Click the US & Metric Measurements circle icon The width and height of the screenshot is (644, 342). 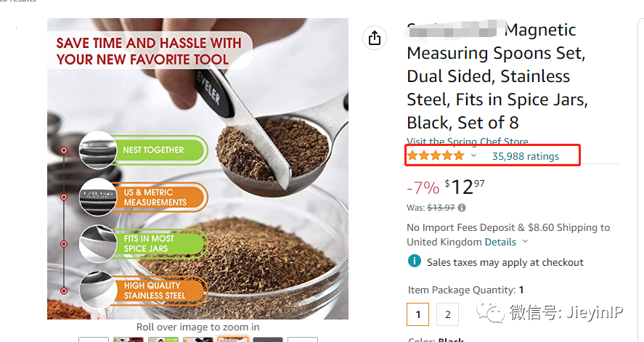point(98,198)
